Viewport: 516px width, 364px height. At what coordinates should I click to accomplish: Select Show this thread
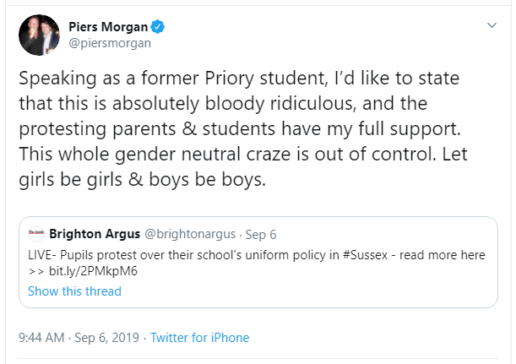(x=75, y=291)
